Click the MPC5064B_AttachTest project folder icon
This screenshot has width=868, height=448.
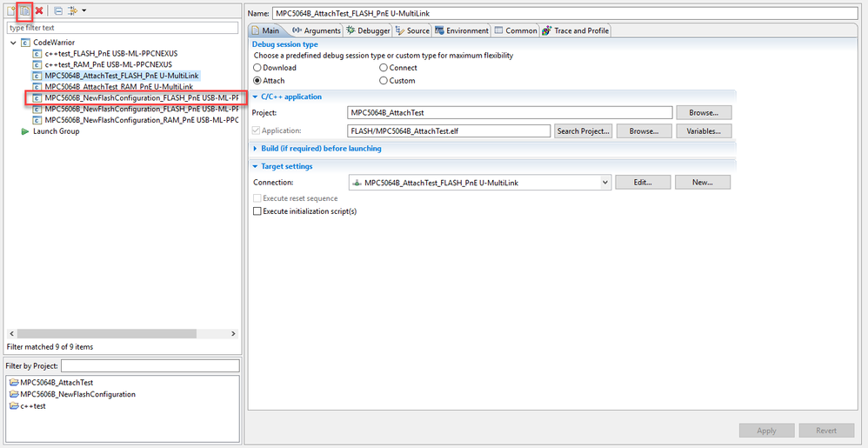click(x=14, y=383)
